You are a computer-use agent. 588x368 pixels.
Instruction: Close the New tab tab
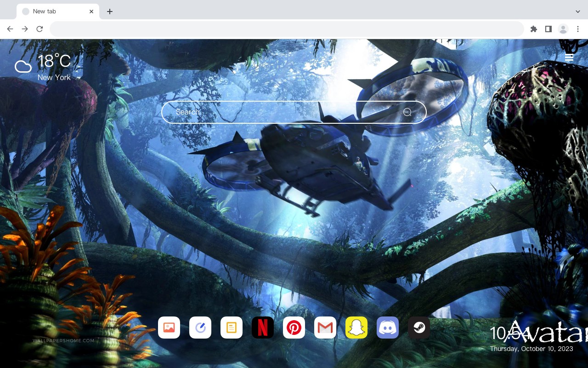pyautogui.click(x=92, y=11)
